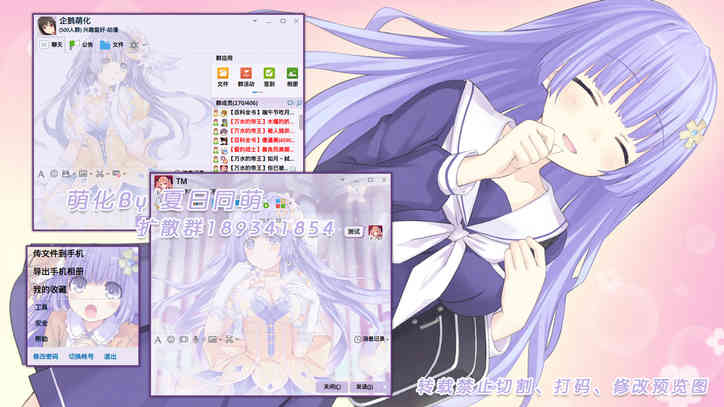The width and height of the screenshot is (724, 407).
Task: Click the emoji icon in TM chat toolbar
Action: coord(170,340)
